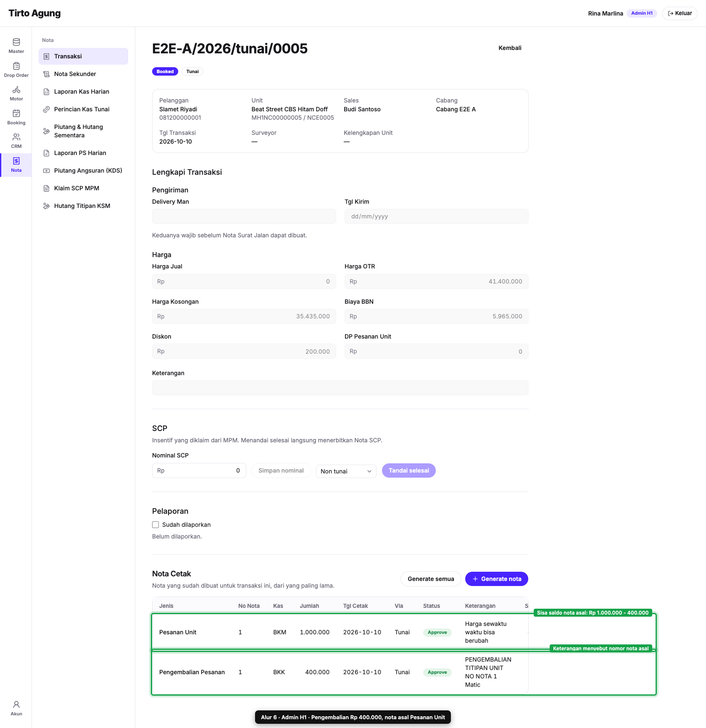Click Piutang & Hutang Sementara icon
This screenshot has width=706, height=728.
(47, 131)
